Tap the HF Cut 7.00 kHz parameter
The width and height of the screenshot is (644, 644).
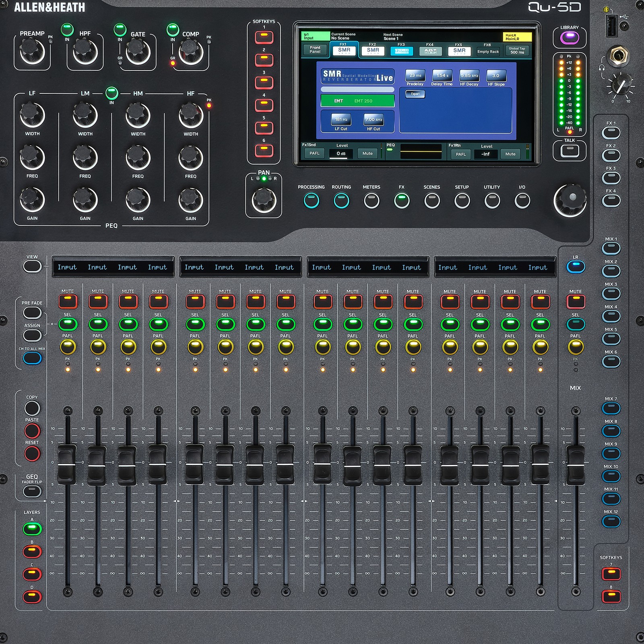click(374, 120)
